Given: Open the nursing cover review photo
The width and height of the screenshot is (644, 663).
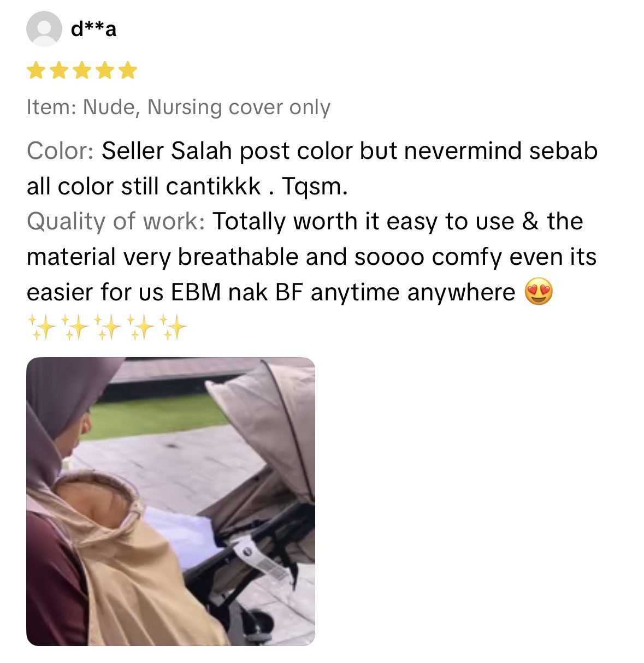Looking at the screenshot, I should click(x=170, y=501).
